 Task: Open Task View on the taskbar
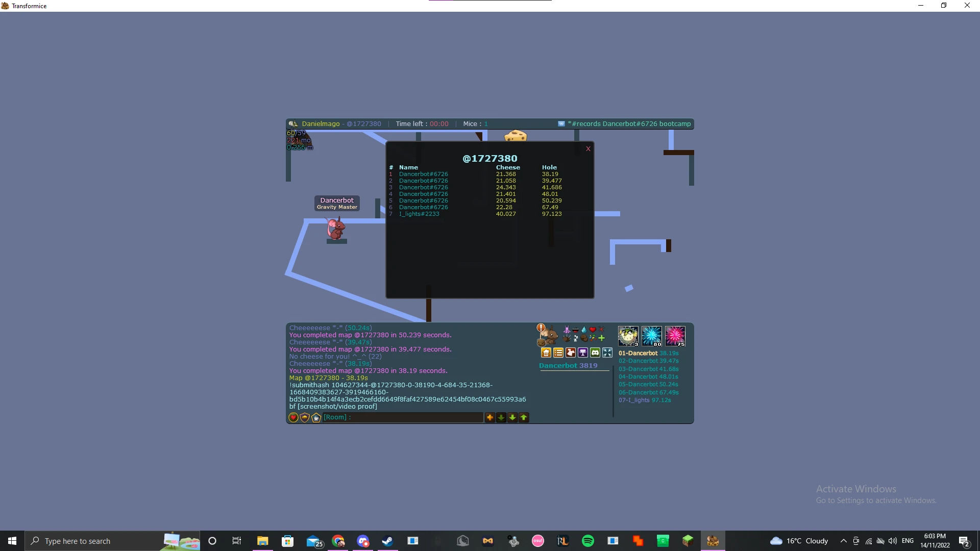click(x=237, y=541)
